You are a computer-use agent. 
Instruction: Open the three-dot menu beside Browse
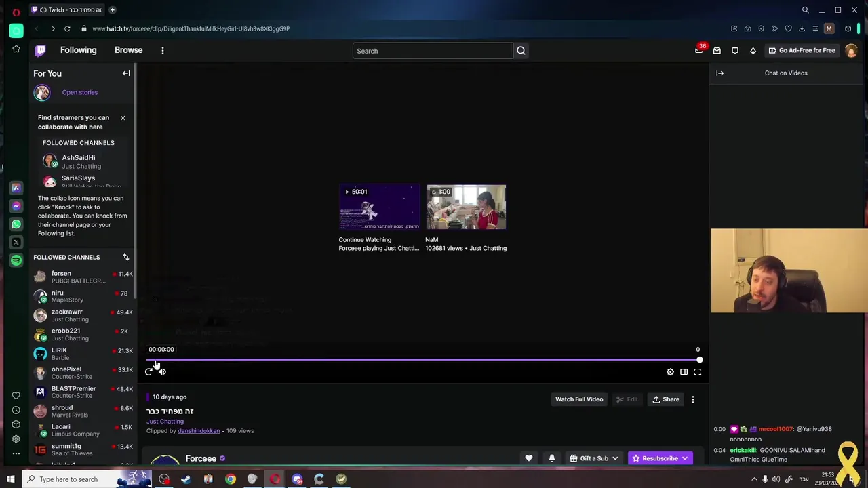coord(163,50)
